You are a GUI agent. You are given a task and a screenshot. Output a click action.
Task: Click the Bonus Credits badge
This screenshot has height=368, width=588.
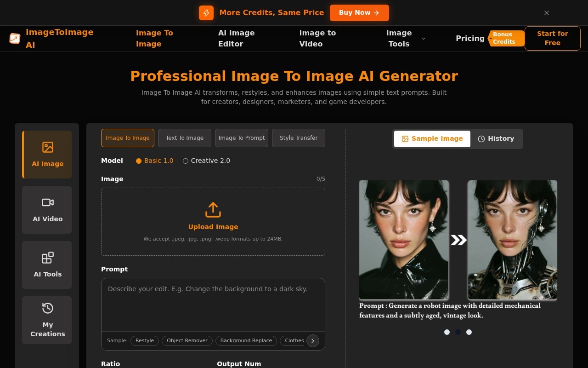click(506, 38)
